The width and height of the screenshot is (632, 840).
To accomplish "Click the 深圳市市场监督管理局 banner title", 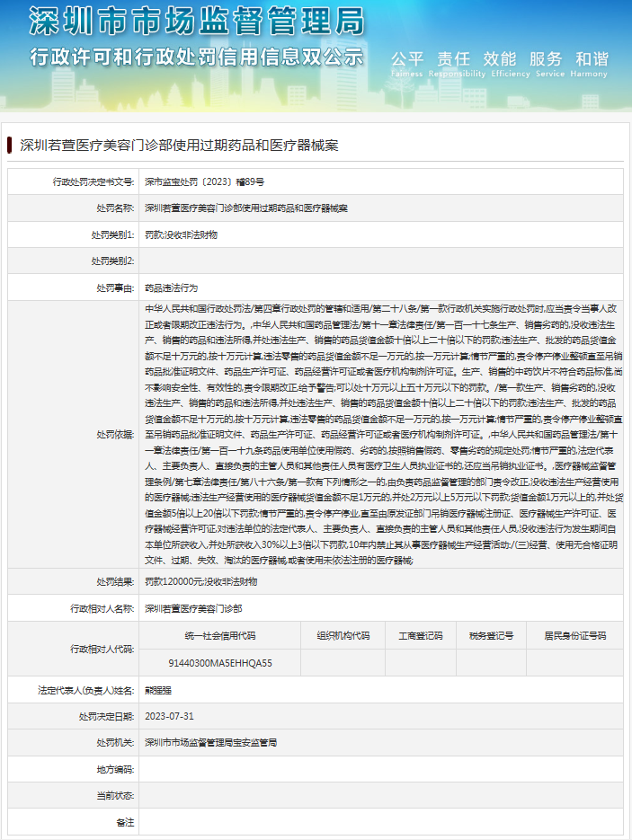I will [197, 22].
